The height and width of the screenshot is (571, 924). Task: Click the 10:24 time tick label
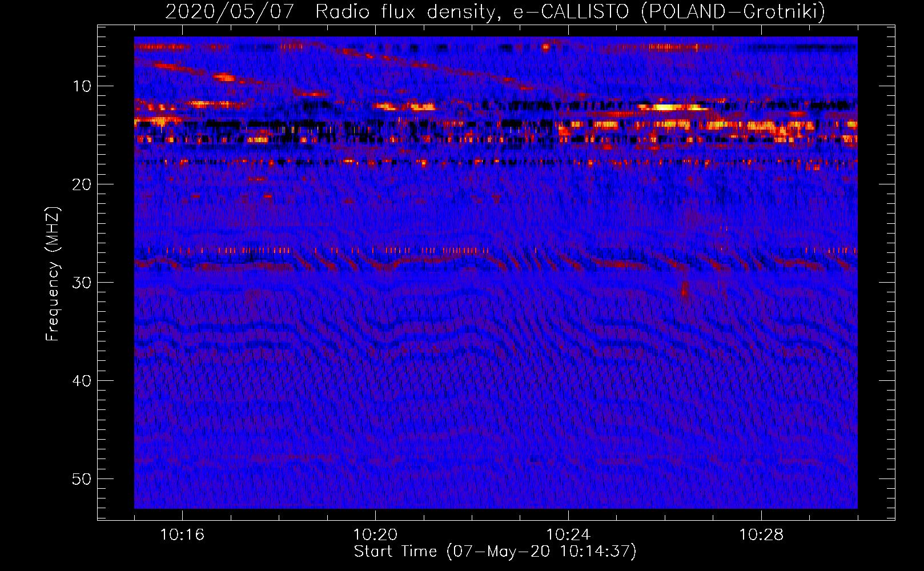click(568, 535)
